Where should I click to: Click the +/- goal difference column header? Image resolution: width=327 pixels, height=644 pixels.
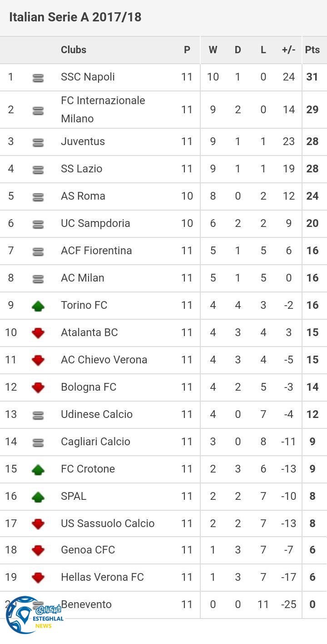pyautogui.click(x=289, y=50)
